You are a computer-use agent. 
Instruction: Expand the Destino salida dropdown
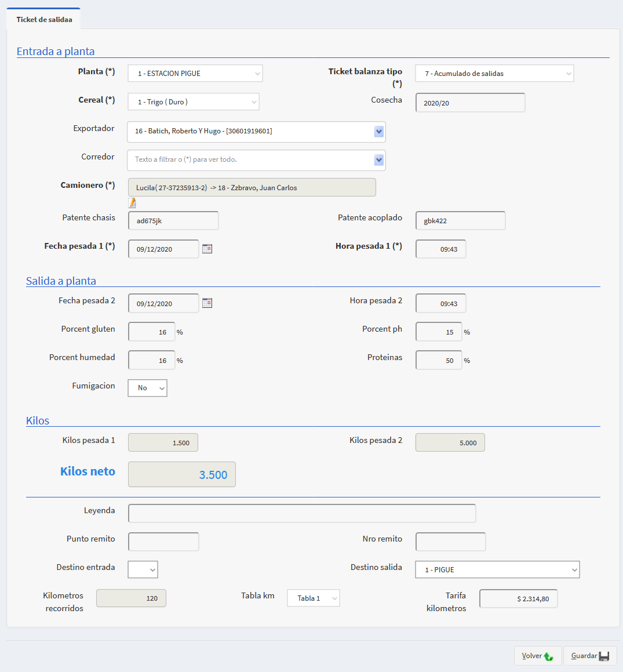point(497,570)
